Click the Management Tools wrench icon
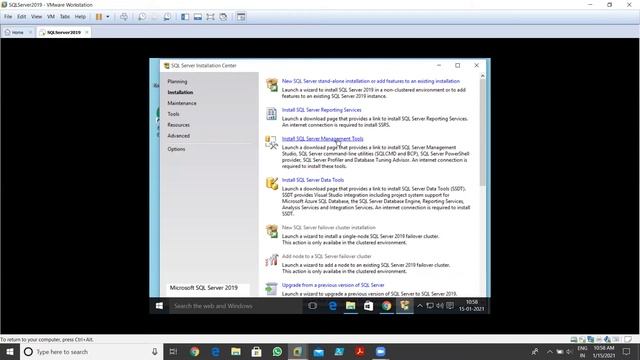Image resolution: width=640 pixels, height=360 pixels. pyautogui.click(x=271, y=142)
